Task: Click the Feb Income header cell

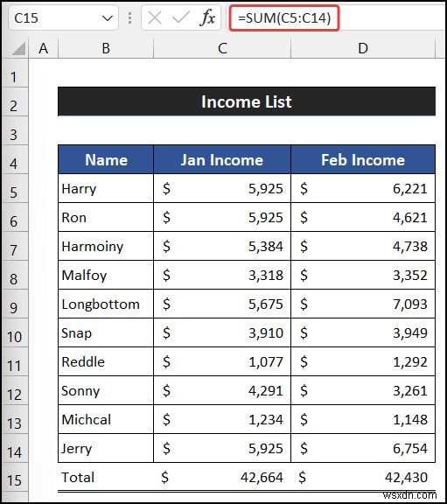Action: pos(363,160)
